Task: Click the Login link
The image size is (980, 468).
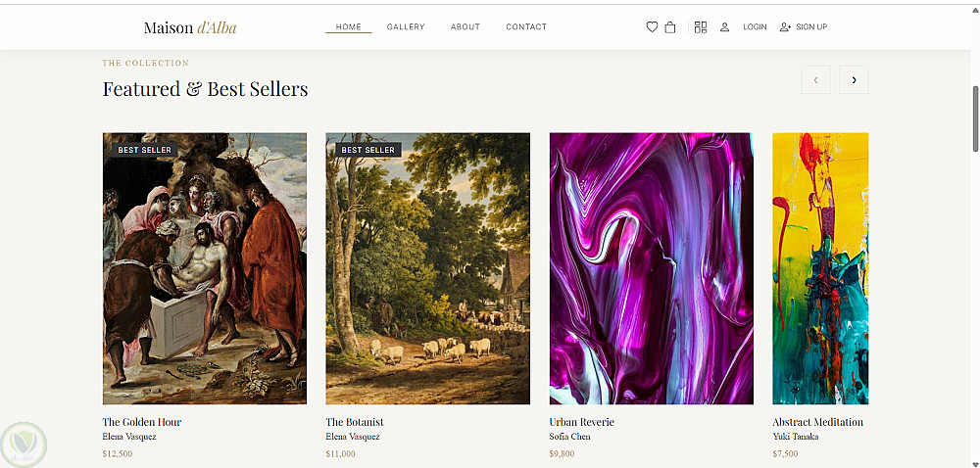Action: (755, 26)
